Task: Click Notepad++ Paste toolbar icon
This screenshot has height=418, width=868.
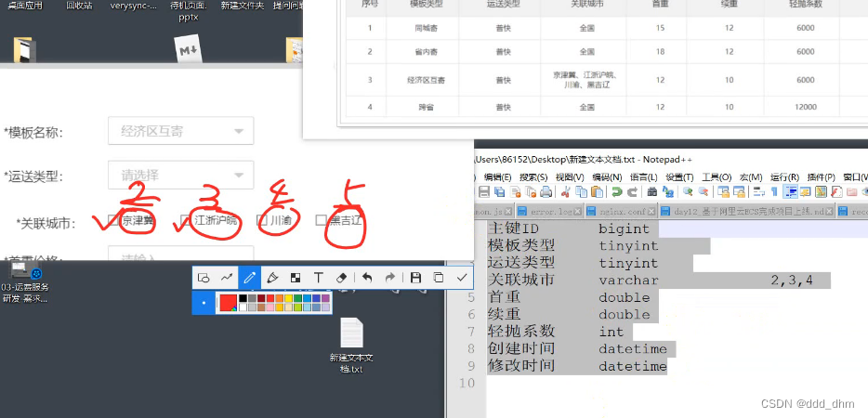Action: (598, 191)
